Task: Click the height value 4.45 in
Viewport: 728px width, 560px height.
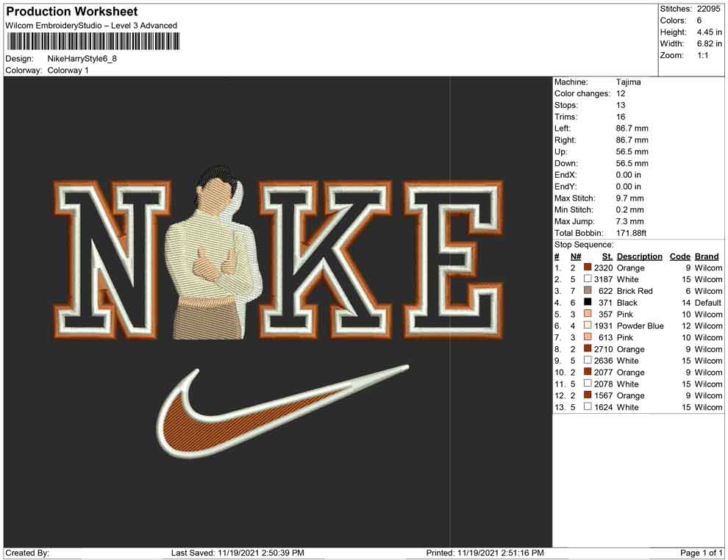Action: [709, 32]
